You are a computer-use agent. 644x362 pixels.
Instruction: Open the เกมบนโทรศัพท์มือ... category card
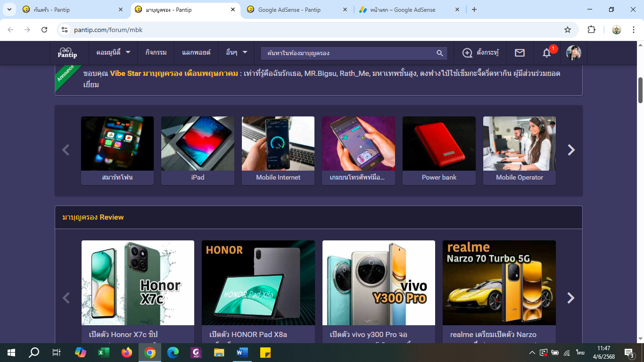(358, 150)
